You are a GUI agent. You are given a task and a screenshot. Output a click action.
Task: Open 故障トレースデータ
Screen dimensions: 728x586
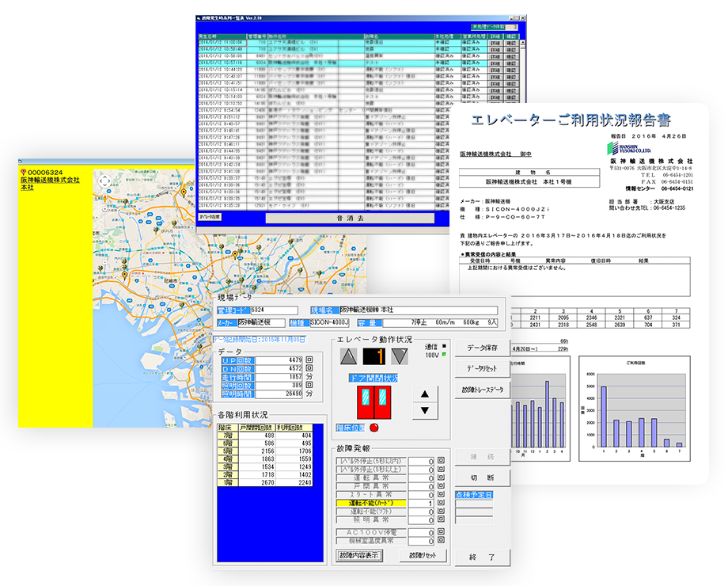(x=483, y=390)
